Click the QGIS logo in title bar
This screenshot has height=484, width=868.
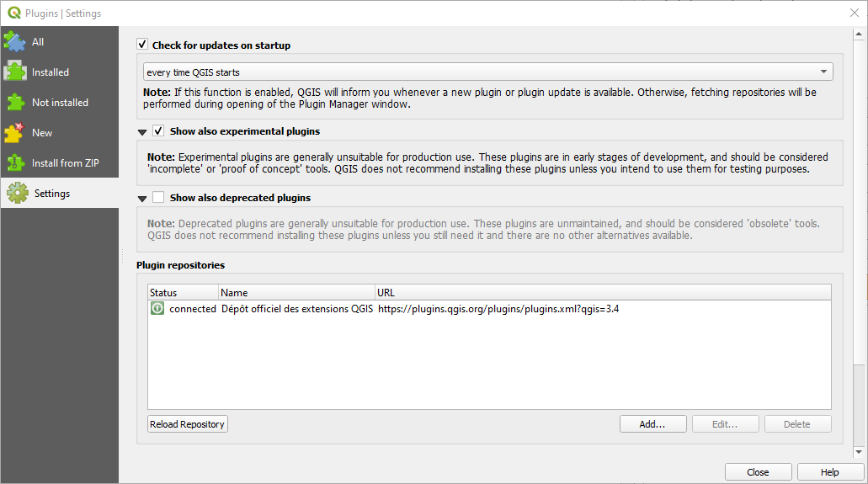click(x=13, y=13)
